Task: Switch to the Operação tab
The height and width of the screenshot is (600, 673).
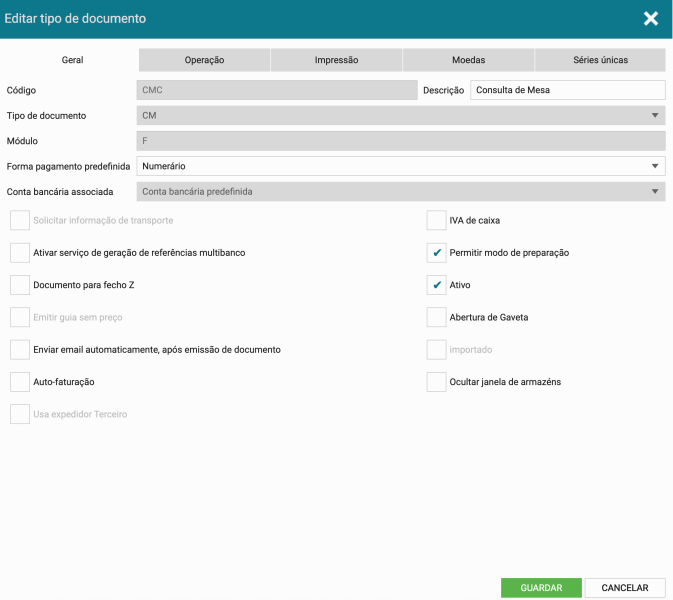Action: 204,60
